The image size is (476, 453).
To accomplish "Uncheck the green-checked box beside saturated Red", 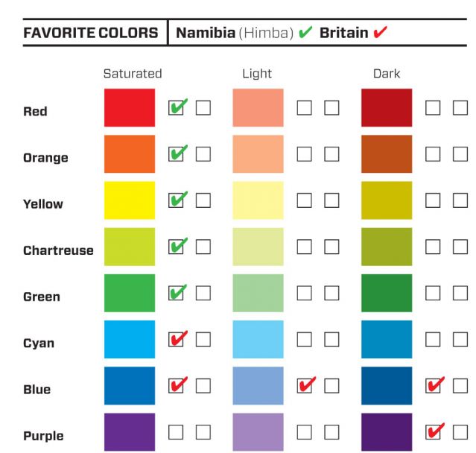I will coord(177,108).
